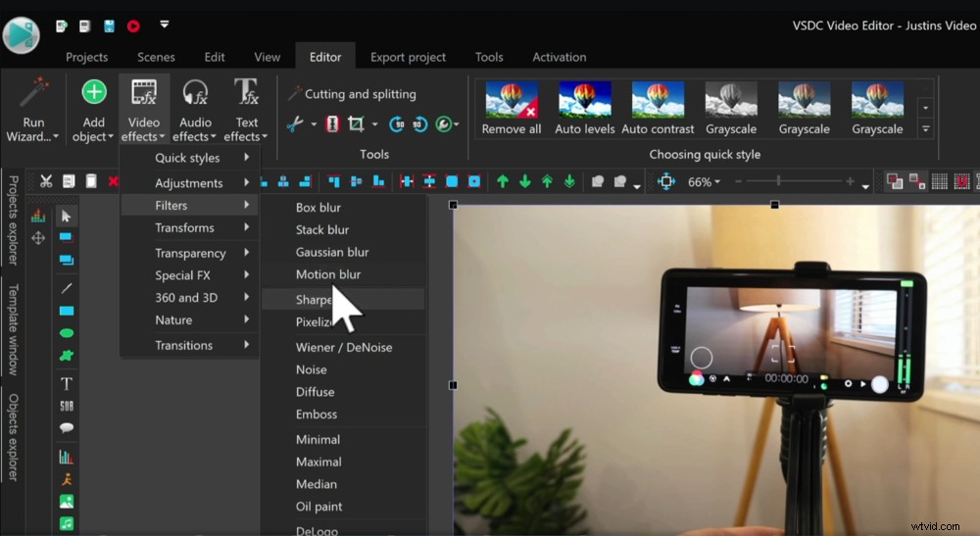This screenshot has width=980, height=536.
Task: Choose the Gaussian blur filter
Action: (343, 252)
